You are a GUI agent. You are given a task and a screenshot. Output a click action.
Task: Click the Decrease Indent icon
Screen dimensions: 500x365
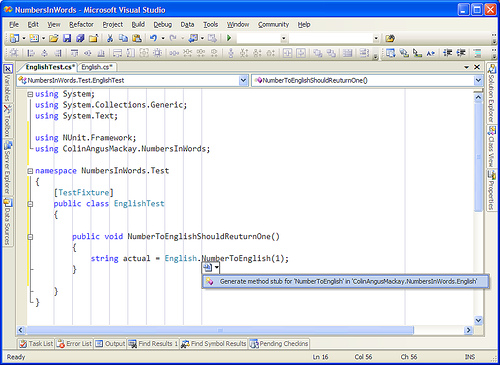pos(448,53)
